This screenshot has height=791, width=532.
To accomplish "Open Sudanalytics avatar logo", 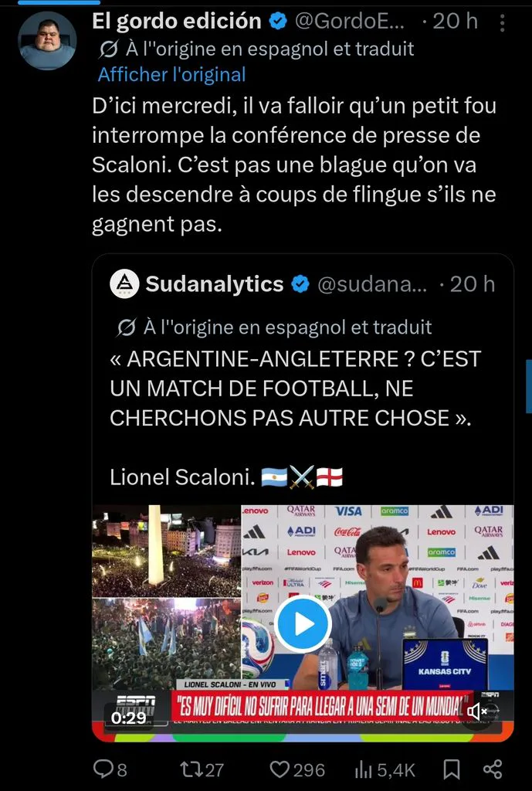I will (124, 283).
